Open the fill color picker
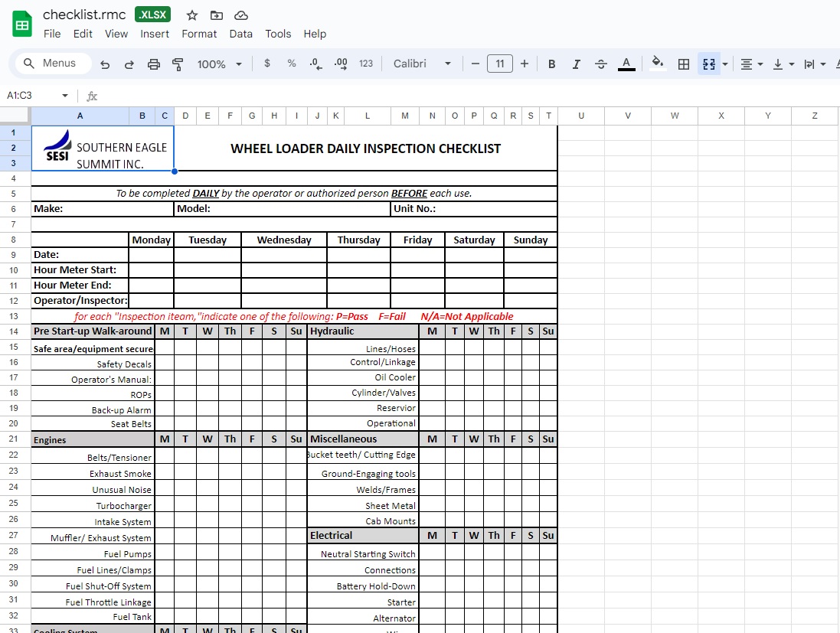This screenshot has height=633, width=840. click(x=657, y=64)
